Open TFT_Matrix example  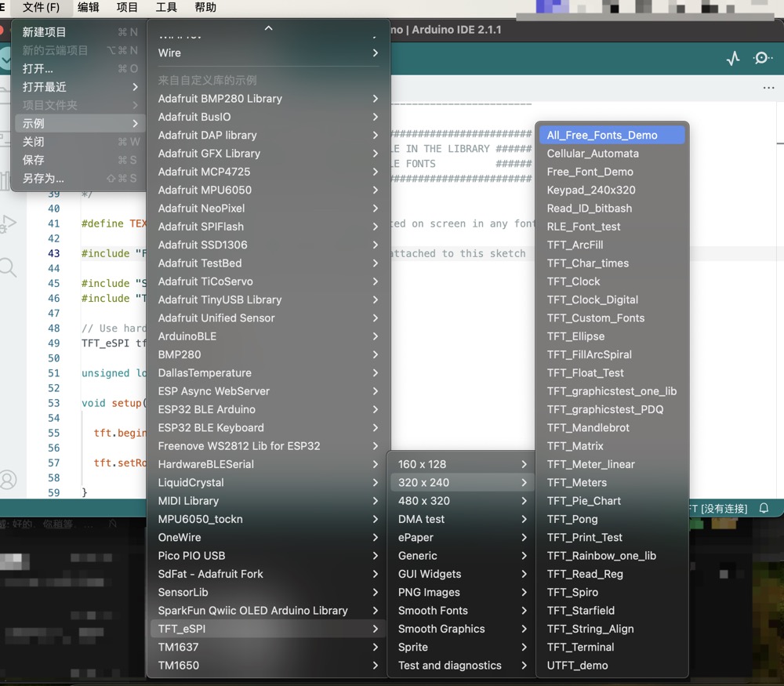tap(612, 446)
